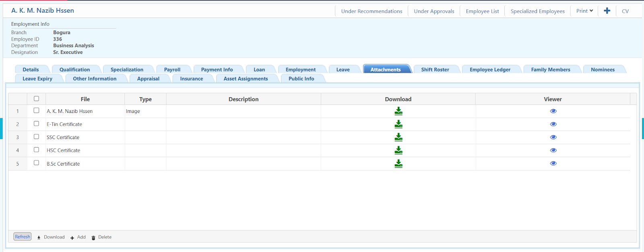
Task: Download the SSC Certificate file
Action: point(398,137)
